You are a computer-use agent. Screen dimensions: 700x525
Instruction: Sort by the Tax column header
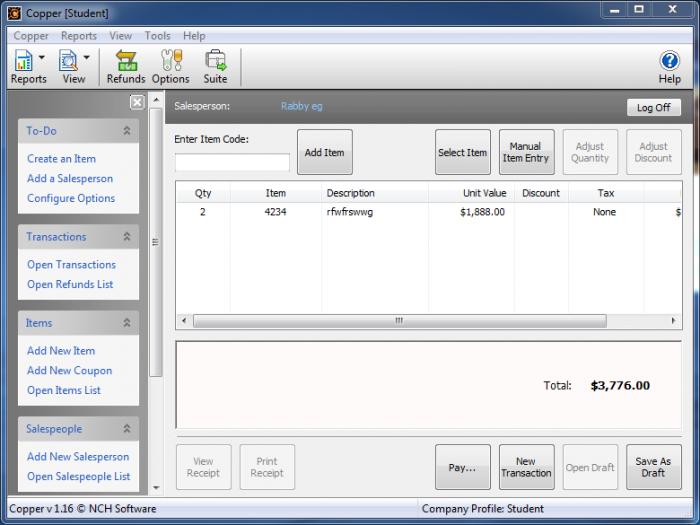(x=606, y=193)
